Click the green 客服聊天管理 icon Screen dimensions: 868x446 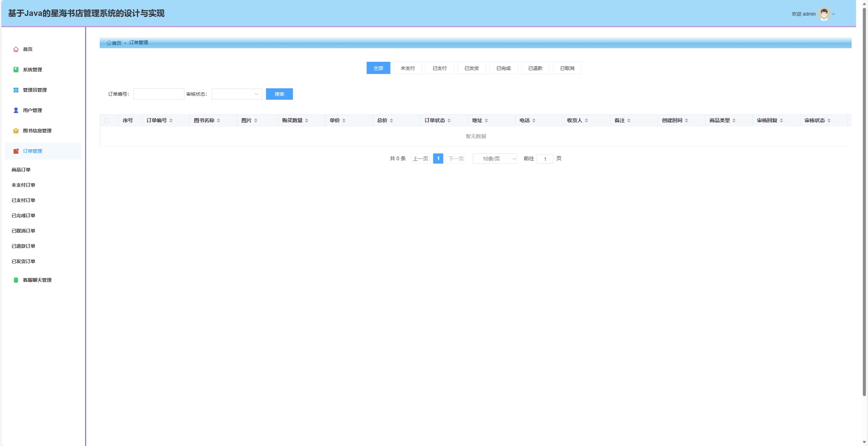[x=16, y=280]
